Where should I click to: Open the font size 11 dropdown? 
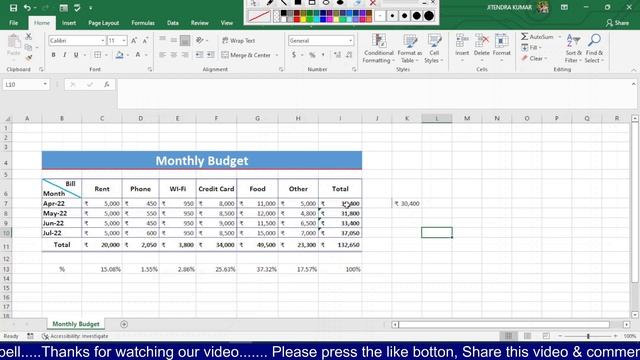click(123, 40)
